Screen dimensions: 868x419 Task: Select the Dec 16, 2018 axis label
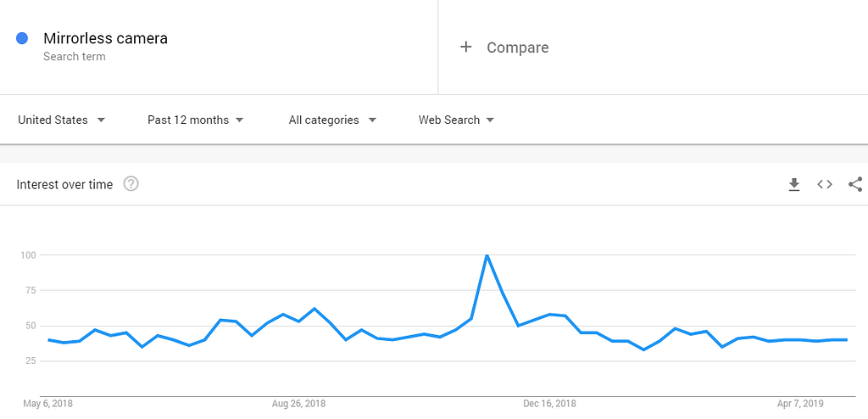click(x=548, y=404)
